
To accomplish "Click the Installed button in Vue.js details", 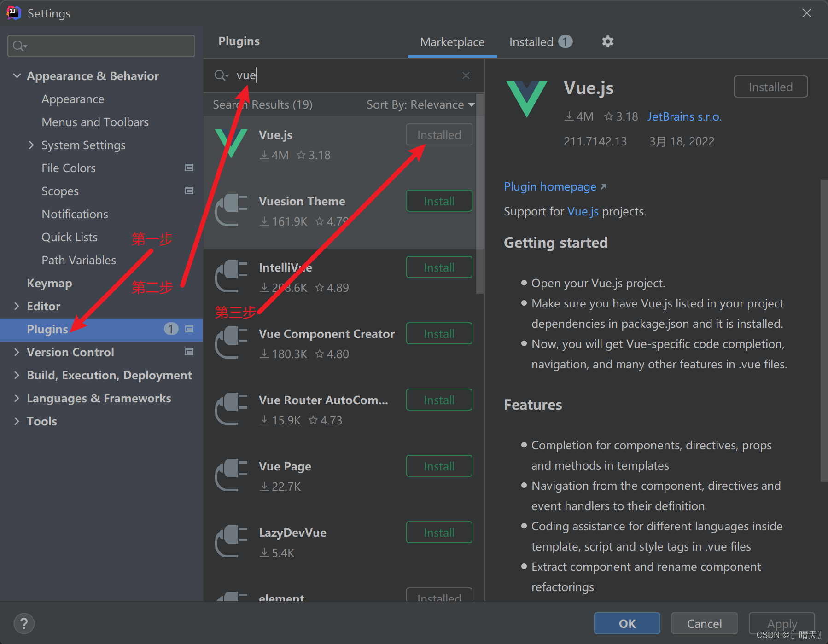I will [x=771, y=87].
